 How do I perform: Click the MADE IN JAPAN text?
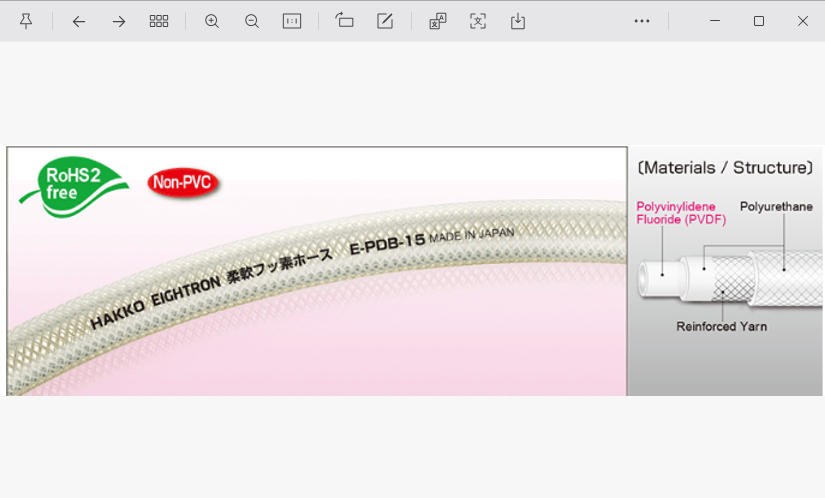coord(471,235)
